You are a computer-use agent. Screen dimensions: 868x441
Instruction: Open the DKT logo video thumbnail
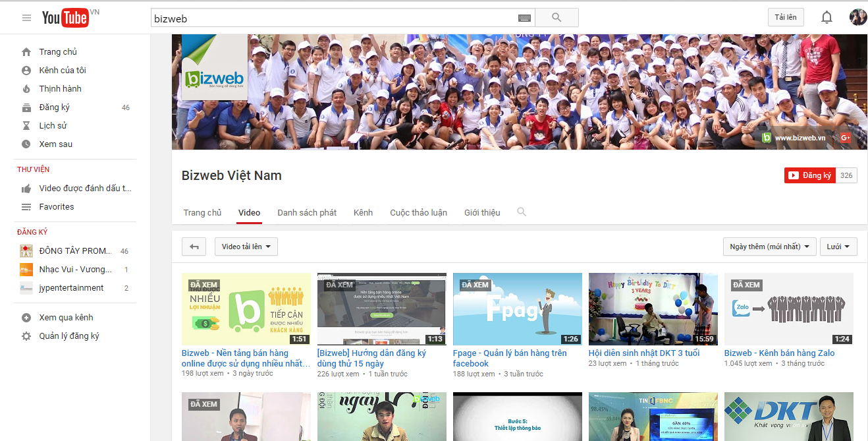(789, 417)
